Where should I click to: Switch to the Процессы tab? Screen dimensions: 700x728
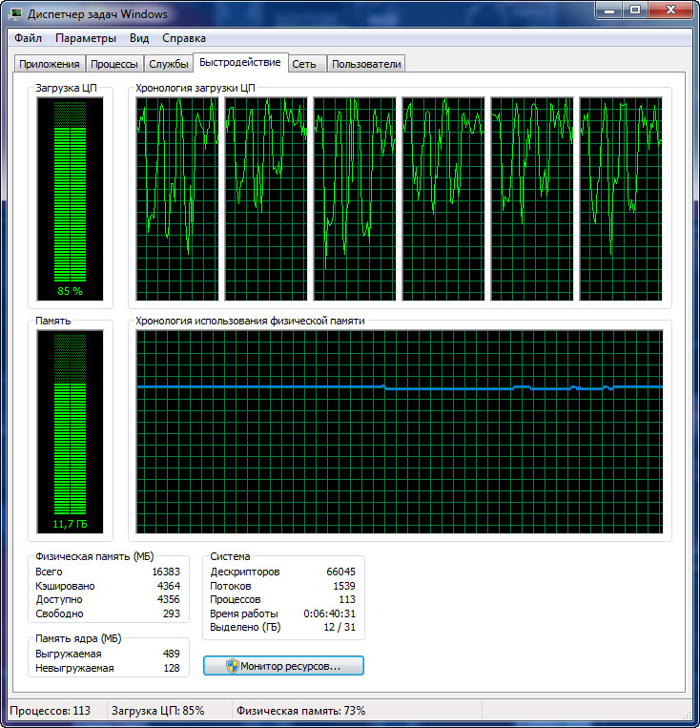coord(114,64)
